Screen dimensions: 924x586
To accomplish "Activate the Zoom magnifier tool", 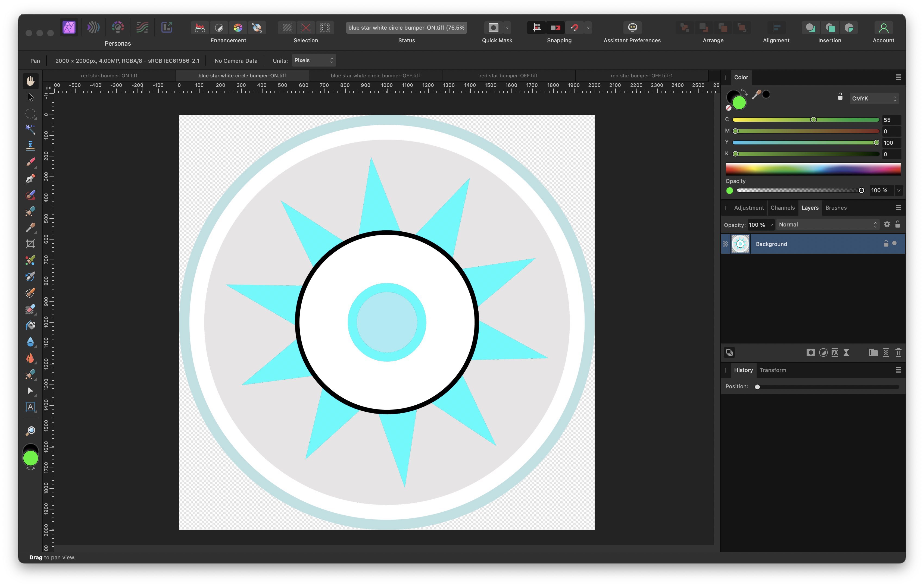I will coord(30,431).
